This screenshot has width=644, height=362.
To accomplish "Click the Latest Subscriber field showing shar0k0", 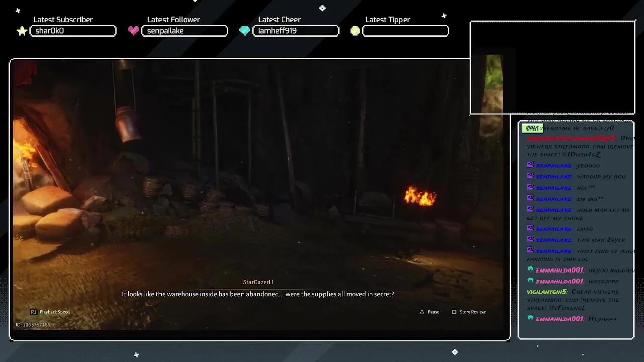I will point(73,31).
